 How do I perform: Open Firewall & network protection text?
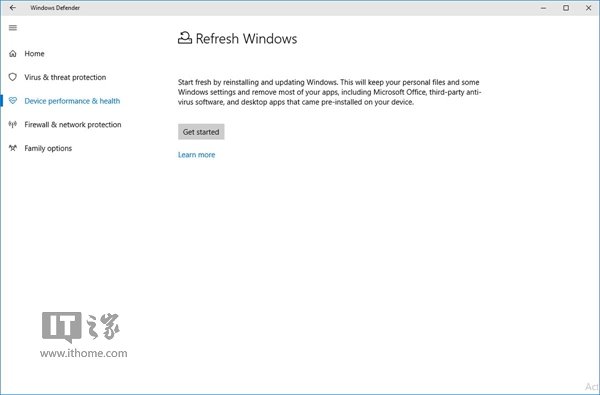73,125
